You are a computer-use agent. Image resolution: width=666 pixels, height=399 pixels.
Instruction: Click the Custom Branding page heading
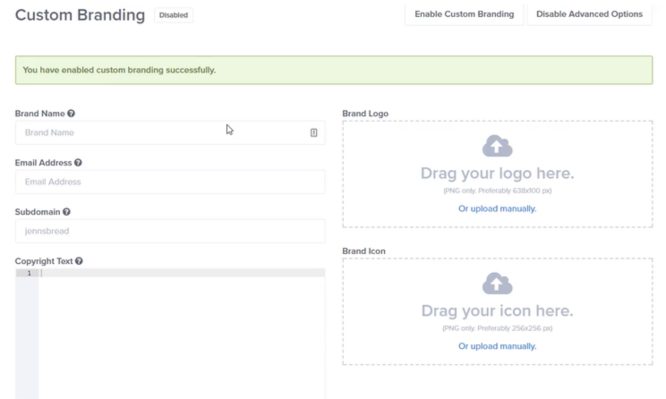[80, 15]
